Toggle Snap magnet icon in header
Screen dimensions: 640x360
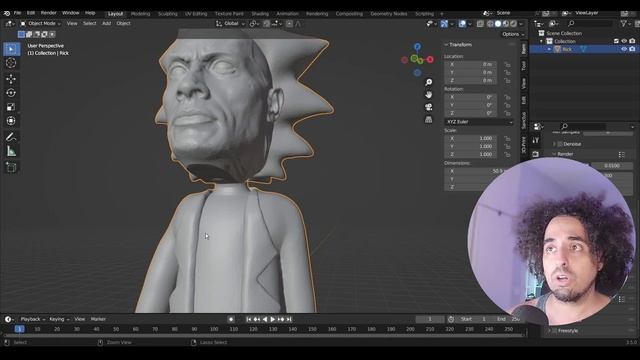pos(267,24)
